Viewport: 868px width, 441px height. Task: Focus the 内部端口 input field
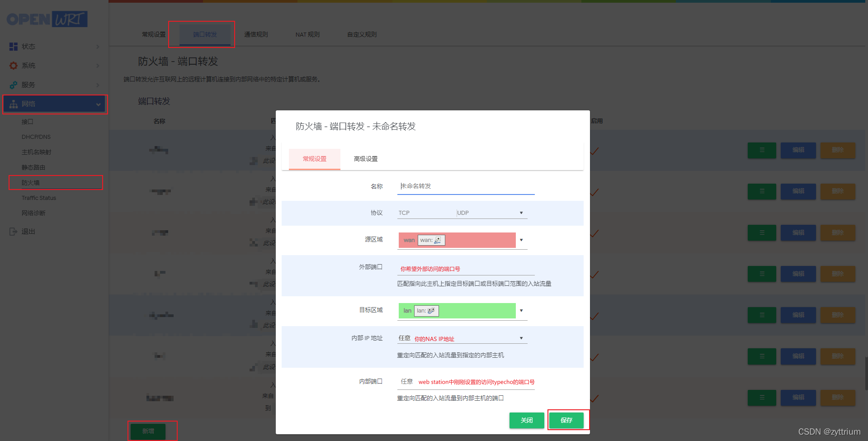tap(466, 382)
